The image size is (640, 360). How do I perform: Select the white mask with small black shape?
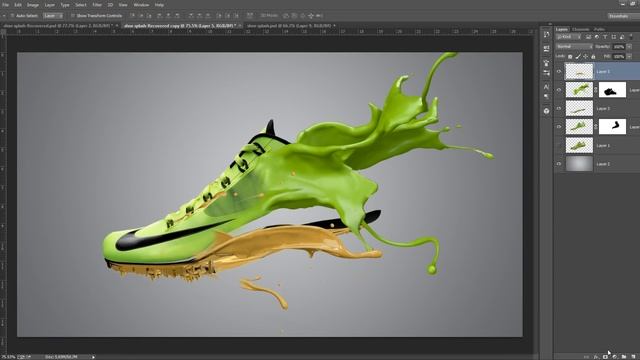point(612,127)
